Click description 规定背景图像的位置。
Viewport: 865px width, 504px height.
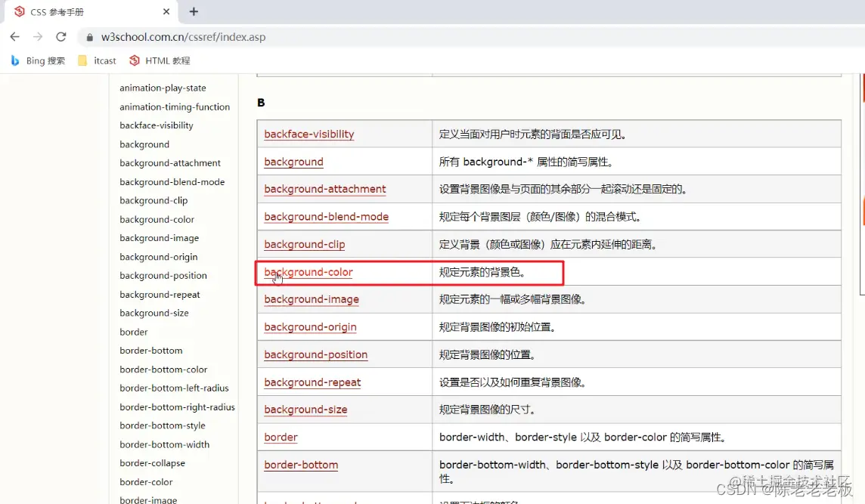(x=487, y=354)
